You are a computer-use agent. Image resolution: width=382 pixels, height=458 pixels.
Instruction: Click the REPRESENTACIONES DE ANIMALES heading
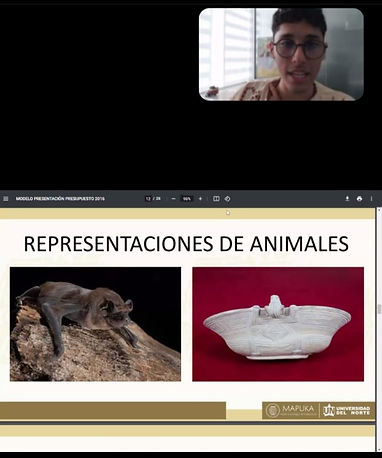[x=186, y=244]
